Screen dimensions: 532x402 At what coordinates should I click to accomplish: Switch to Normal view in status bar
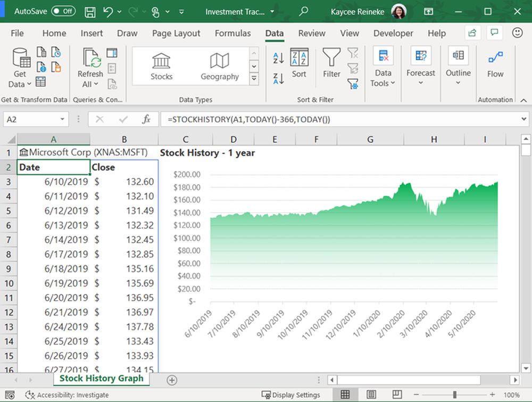coord(345,395)
